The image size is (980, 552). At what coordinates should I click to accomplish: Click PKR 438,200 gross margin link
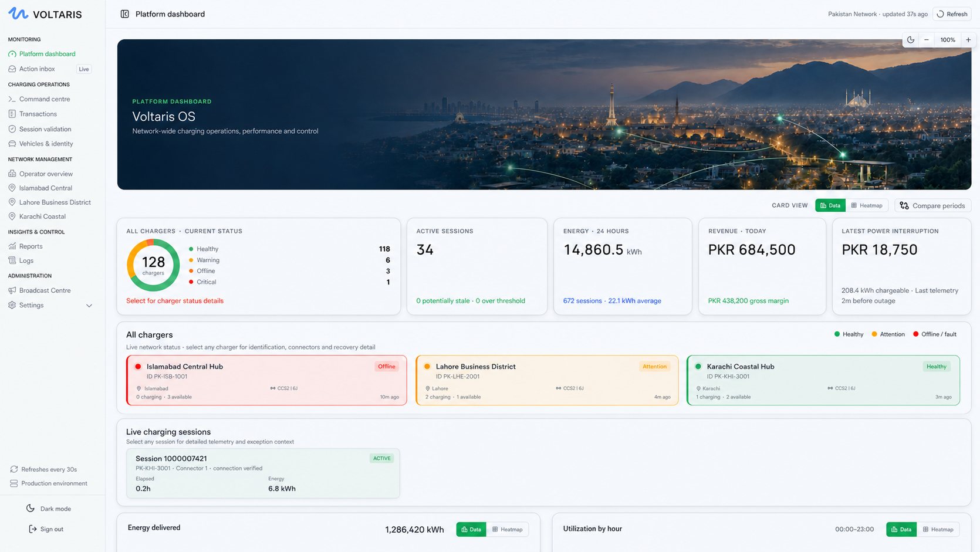coord(748,301)
